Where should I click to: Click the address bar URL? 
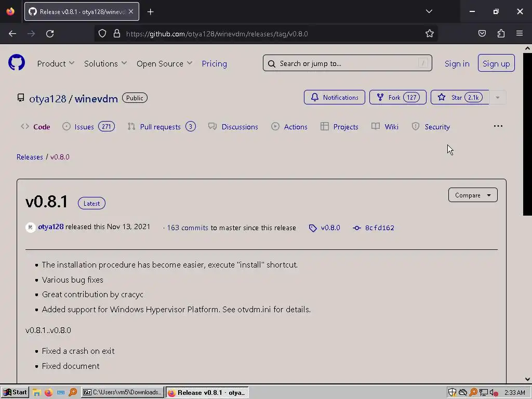pyautogui.click(x=217, y=34)
